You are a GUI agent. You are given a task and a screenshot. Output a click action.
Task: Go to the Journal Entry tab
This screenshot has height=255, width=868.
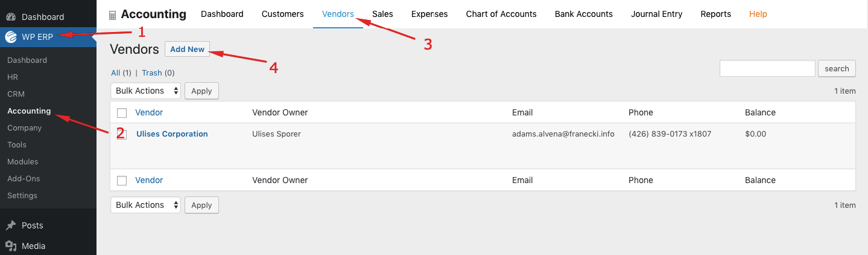click(656, 14)
